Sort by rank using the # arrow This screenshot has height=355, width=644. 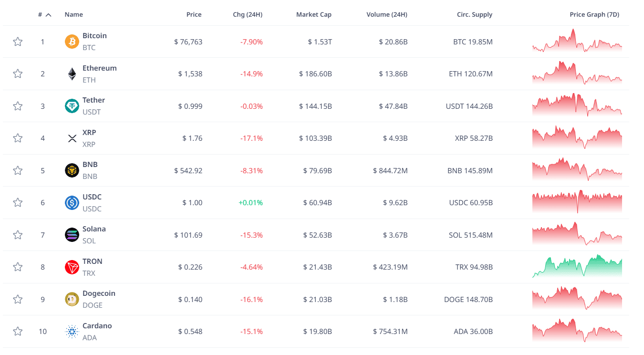coord(48,15)
